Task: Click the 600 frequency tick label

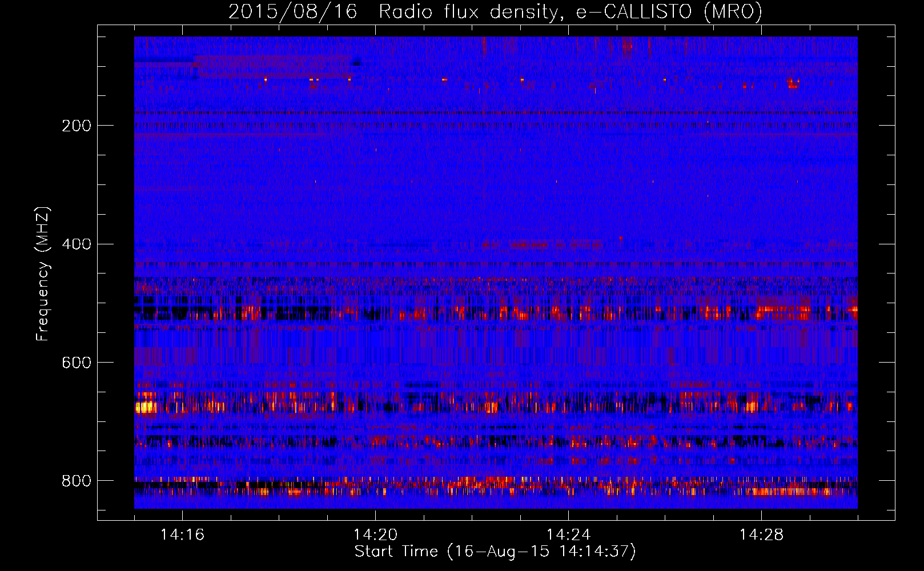Action: (x=77, y=363)
